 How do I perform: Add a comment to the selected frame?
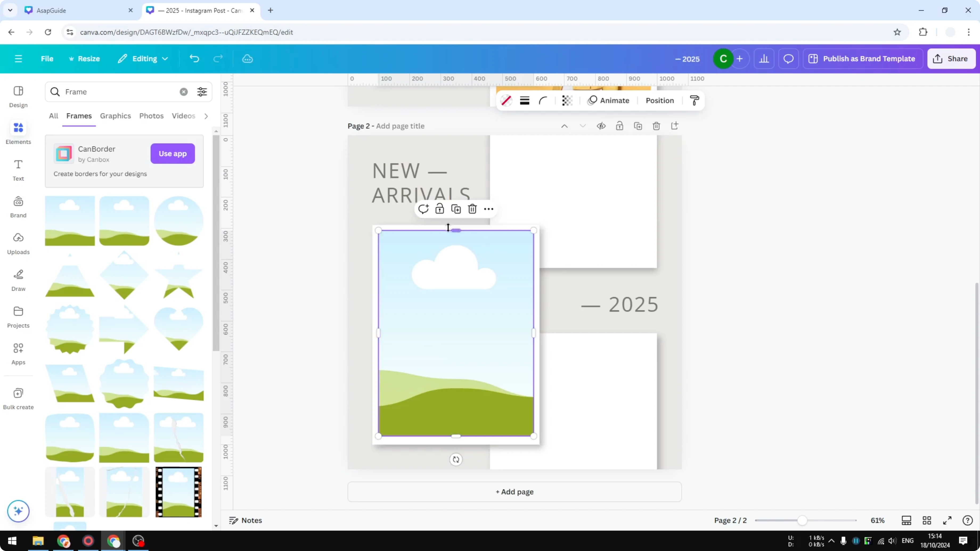tap(423, 209)
